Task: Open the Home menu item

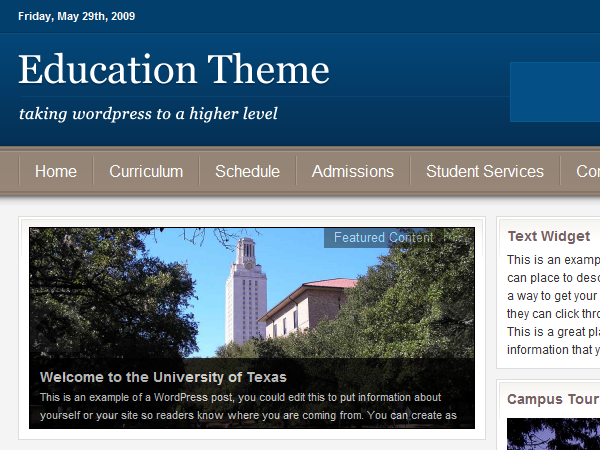Action: tap(56, 171)
